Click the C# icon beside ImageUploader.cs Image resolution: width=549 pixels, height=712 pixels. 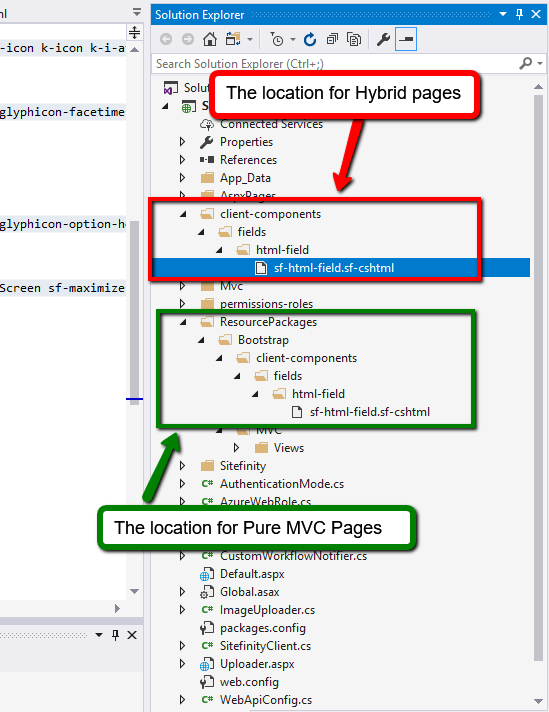point(207,610)
